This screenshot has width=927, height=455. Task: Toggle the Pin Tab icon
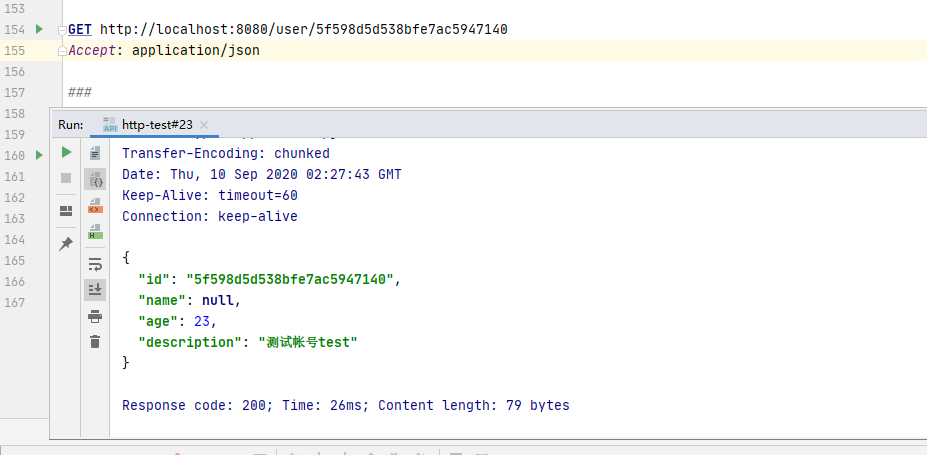(x=66, y=244)
